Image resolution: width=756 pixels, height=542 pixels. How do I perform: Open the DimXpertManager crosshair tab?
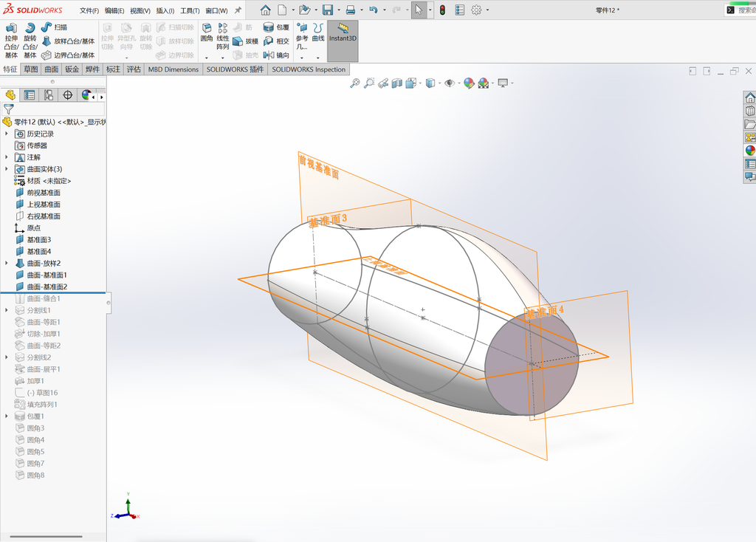click(x=67, y=95)
